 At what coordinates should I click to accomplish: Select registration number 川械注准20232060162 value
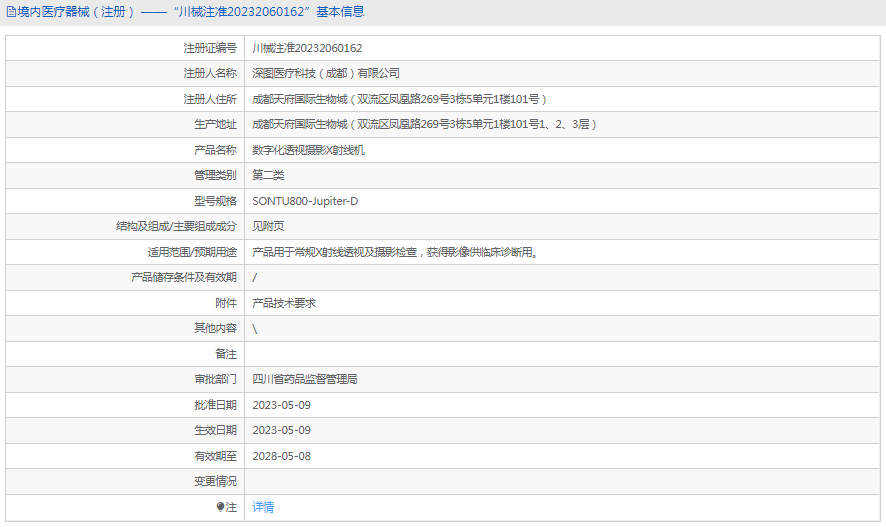tap(307, 49)
